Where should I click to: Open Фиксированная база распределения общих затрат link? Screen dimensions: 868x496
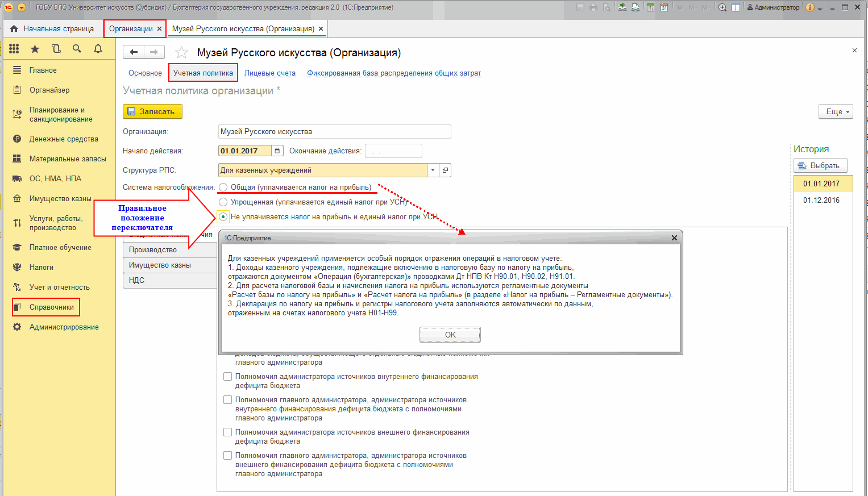point(394,73)
